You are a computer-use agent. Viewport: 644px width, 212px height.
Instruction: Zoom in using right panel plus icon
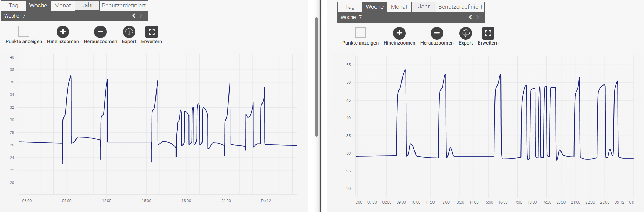[x=399, y=33]
